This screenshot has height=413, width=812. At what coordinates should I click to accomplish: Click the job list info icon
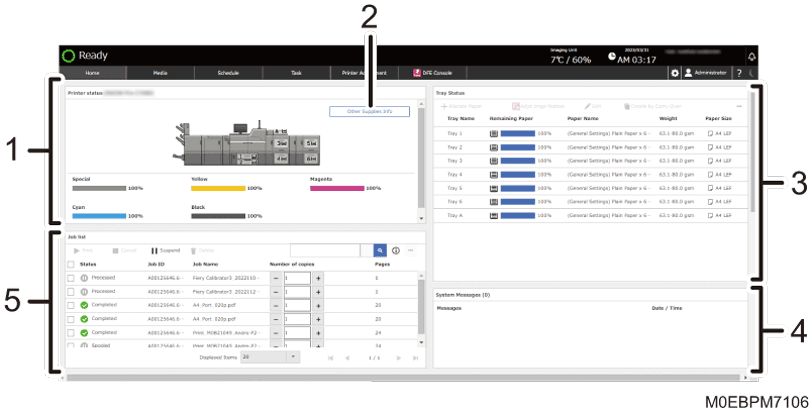pyautogui.click(x=396, y=250)
